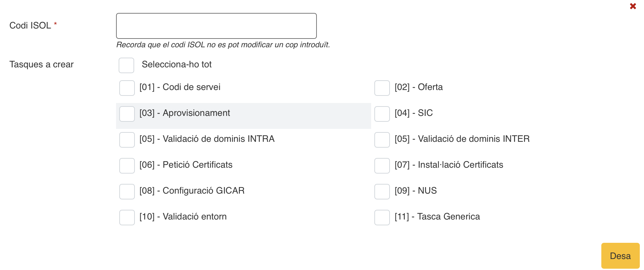Toggle [05] Validació de dominis INTRA checkbox

127,140
